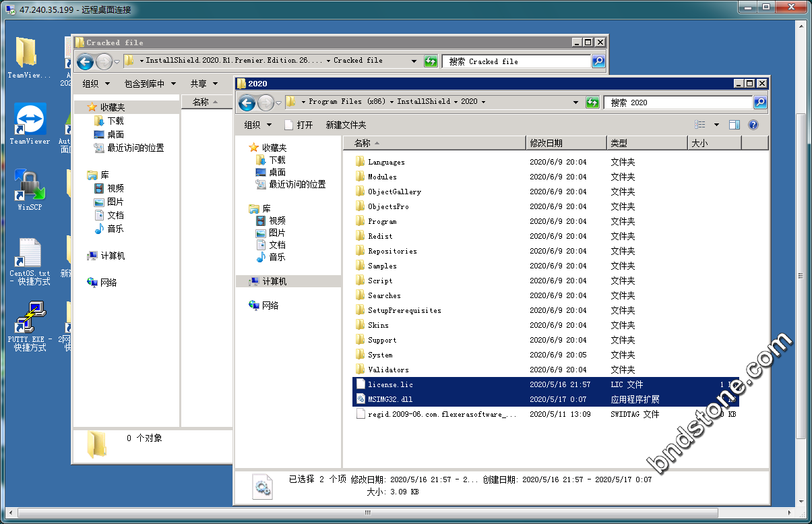Open TeamViewer desktop shortcut
Viewport: 812px width, 524px height.
30,123
